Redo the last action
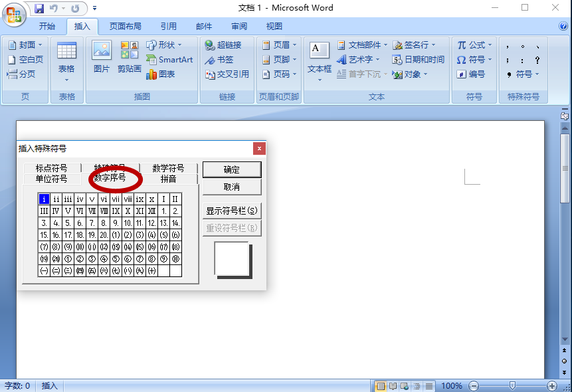 (x=75, y=8)
